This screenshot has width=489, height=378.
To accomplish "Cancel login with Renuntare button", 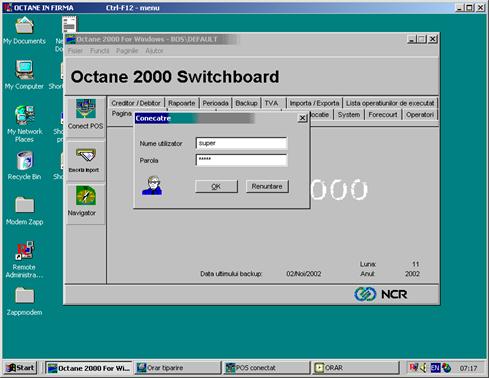I will [267, 186].
